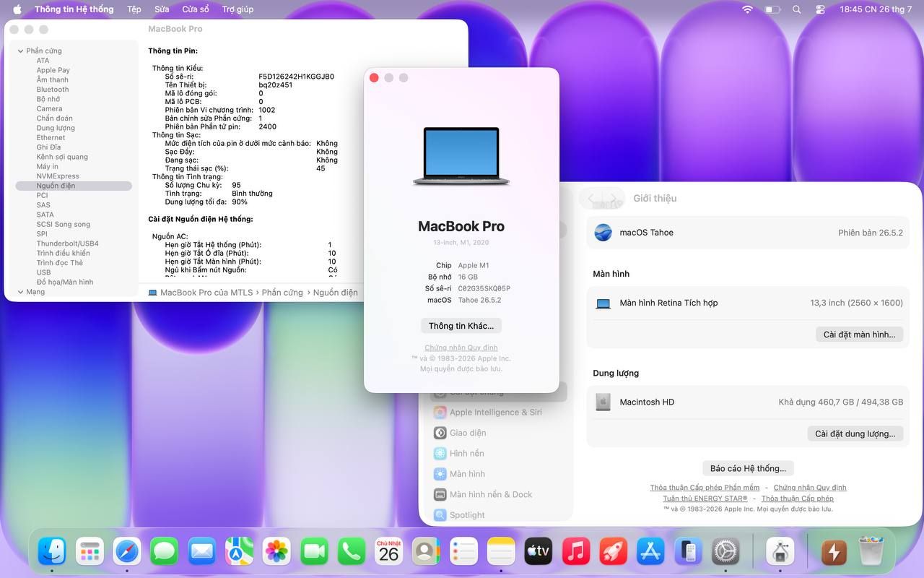Open Finder from the Dock
The image size is (924, 578).
(52, 552)
